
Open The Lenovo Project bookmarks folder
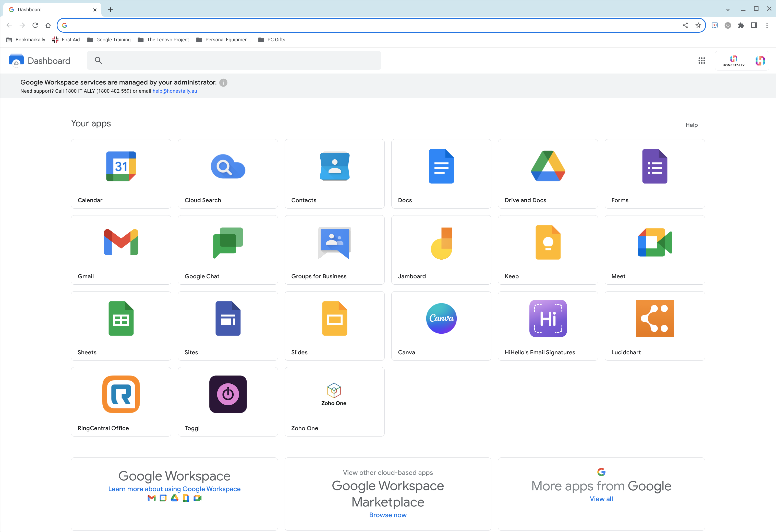click(x=163, y=40)
